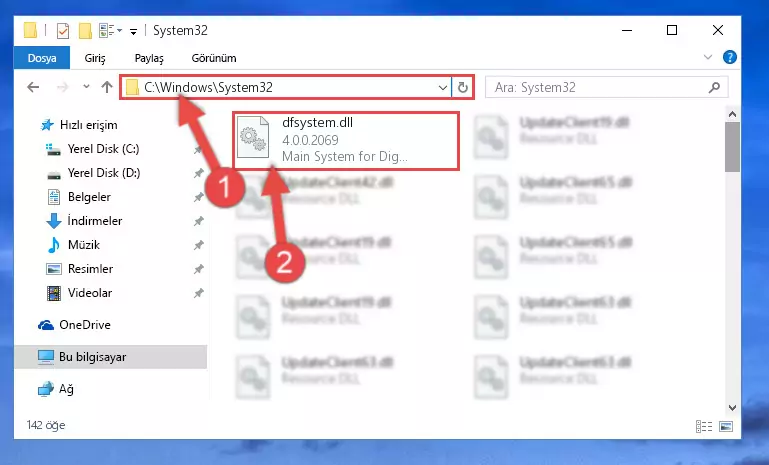Open Help via the blue question icon
This screenshot has width=769, height=465.
click(x=730, y=57)
